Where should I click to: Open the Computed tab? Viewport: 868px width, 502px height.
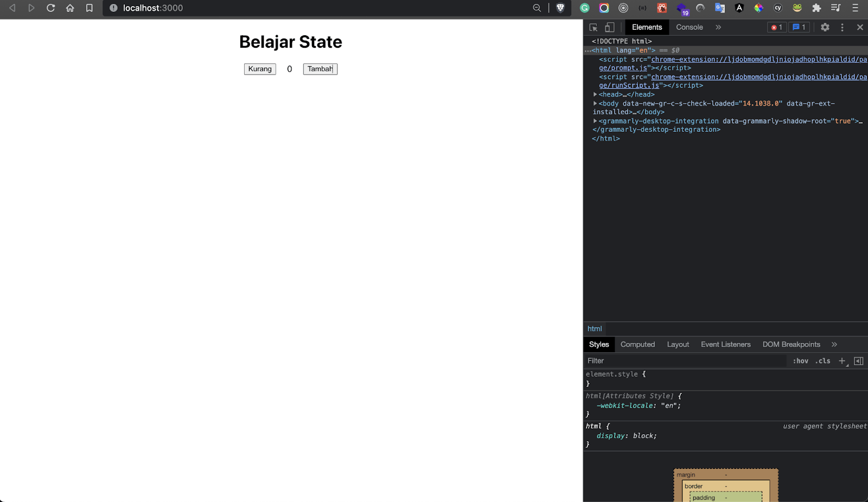[637, 345]
